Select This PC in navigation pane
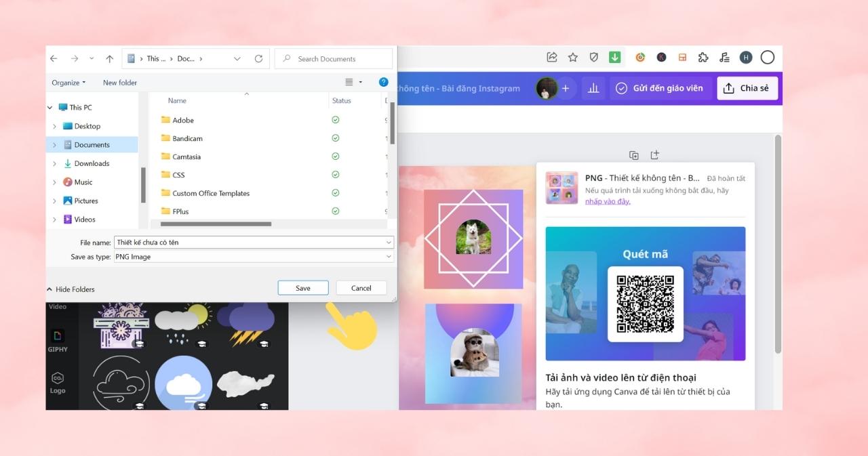The width and height of the screenshot is (868, 456). [75, 108]
